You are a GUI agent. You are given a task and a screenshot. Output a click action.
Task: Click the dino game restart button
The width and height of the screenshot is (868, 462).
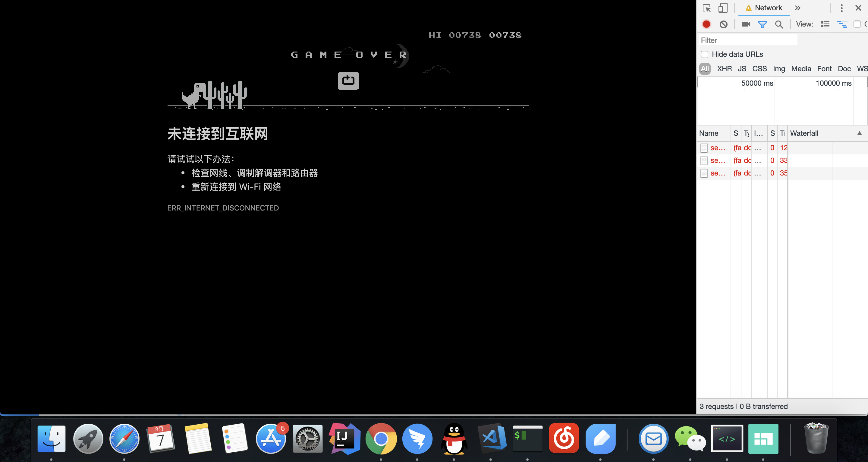pyautogui.click(x=348, y=81)
